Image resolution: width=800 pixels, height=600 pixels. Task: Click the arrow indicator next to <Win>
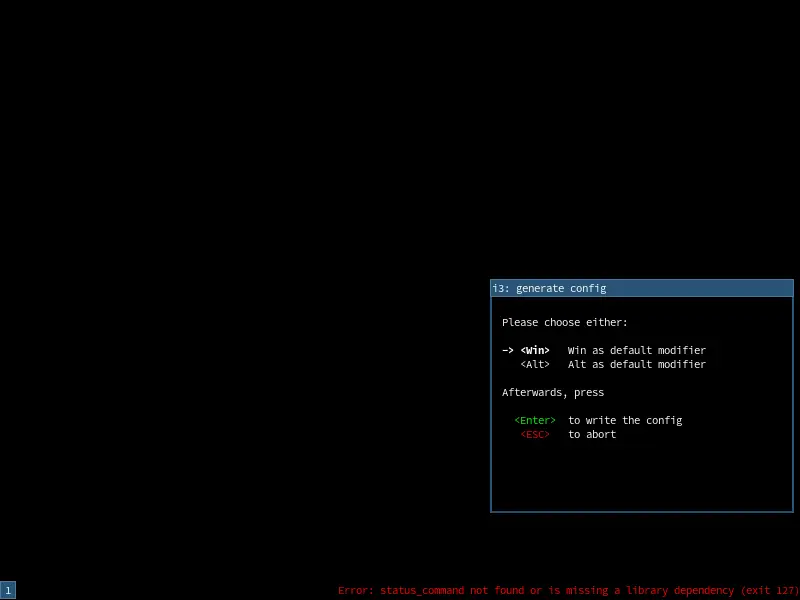pyautogui.click(x=508, y=350)
